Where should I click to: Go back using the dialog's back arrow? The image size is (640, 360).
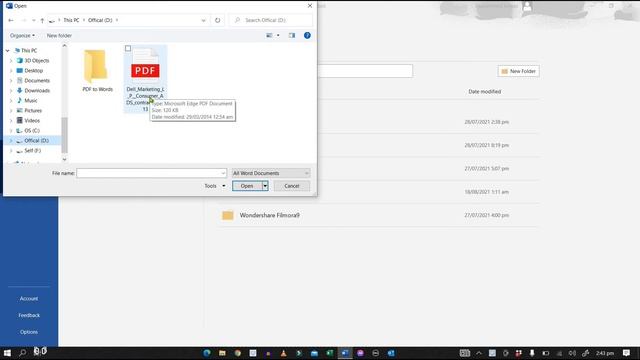[x=11, y=20]
